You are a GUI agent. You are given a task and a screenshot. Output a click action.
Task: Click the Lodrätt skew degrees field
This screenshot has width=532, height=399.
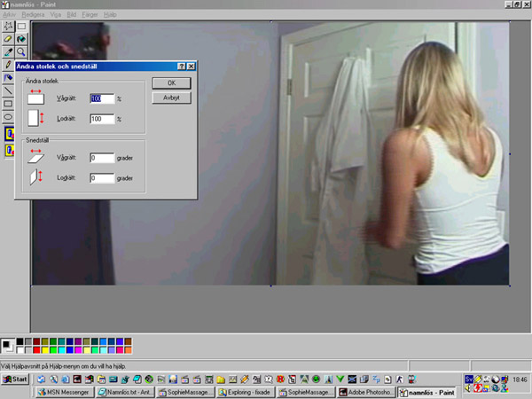pyautogui.click(x=102, y=178)
